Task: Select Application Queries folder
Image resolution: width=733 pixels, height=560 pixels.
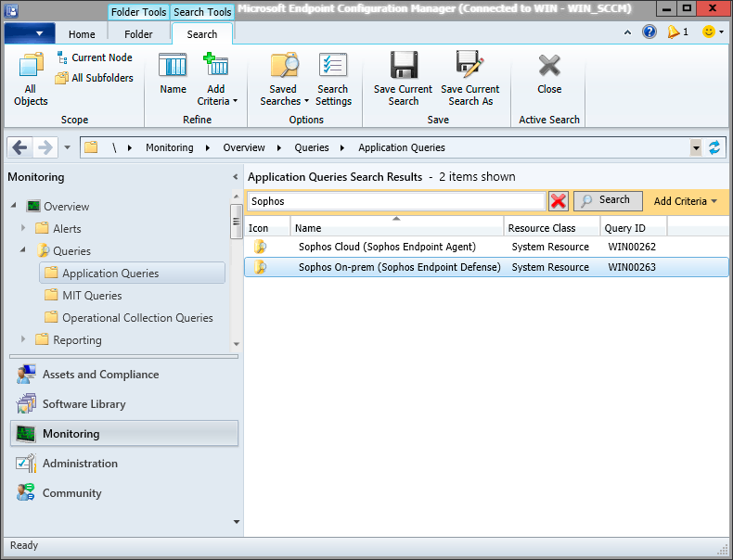Action: [133, 273]
